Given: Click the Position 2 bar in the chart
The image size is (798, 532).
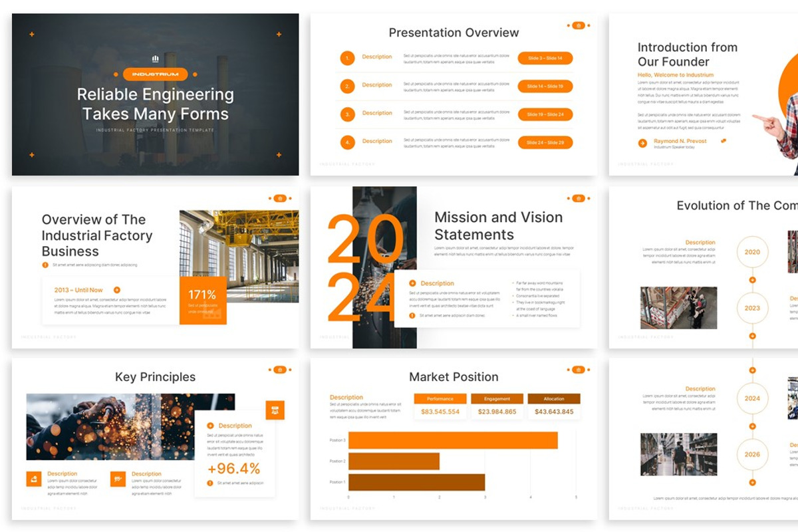Looking at the screenshot, I should [x=394, y=461].
